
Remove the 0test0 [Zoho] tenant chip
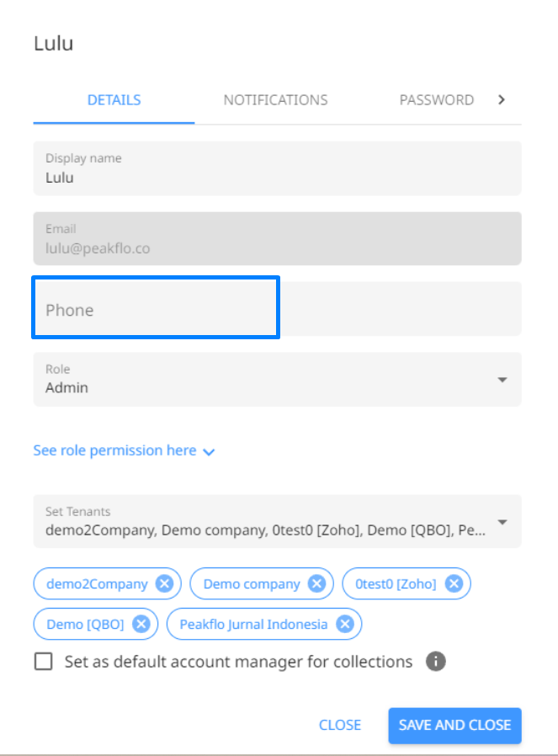[x=454, y=583]
